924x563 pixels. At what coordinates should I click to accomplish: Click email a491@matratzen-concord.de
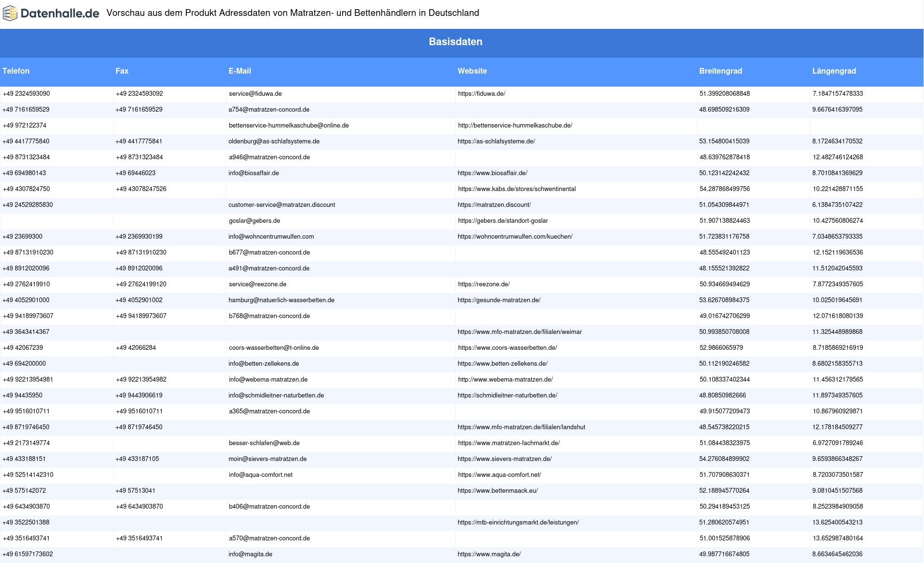coord(269,269)
